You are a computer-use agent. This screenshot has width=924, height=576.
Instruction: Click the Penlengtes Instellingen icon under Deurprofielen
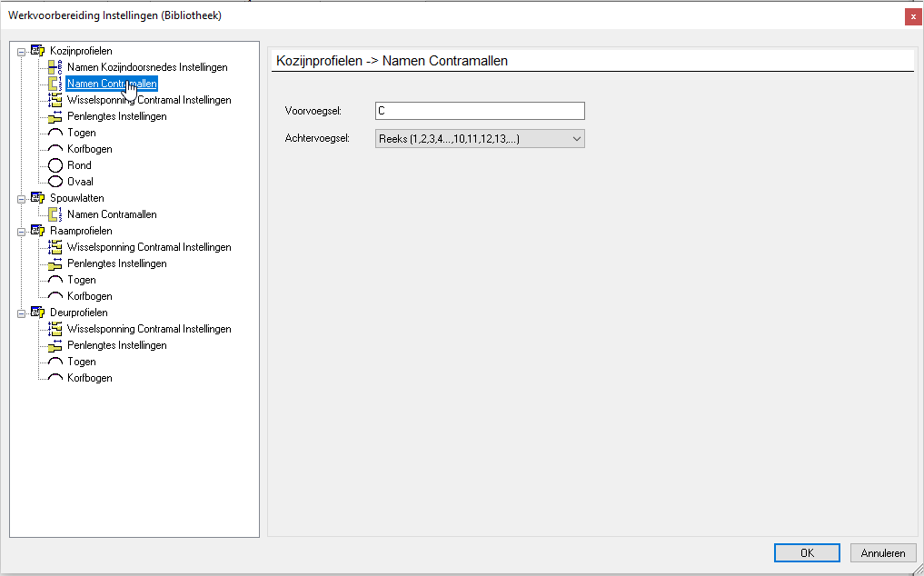click(55, 344)
